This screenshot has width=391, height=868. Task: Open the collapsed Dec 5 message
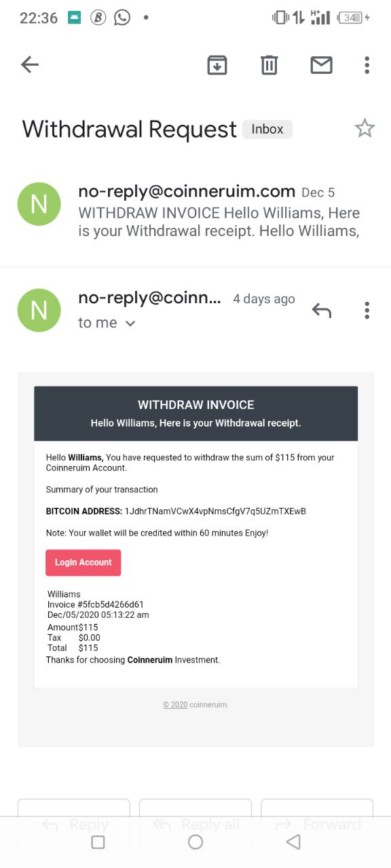point(195,212)
